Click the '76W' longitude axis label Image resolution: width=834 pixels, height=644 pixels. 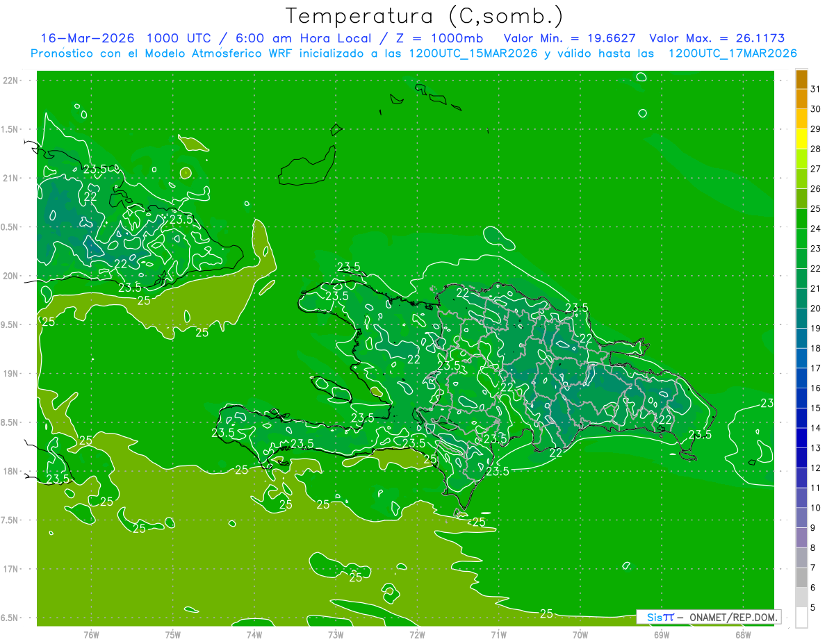pyautogui.click(x=91, y=634)
